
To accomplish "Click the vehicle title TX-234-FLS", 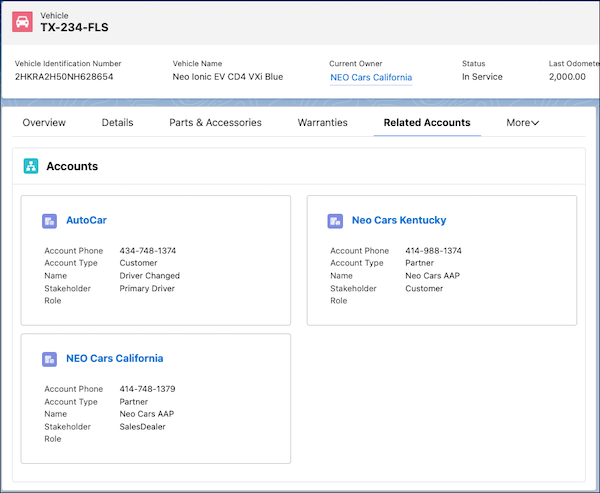I will coord(75,27).
